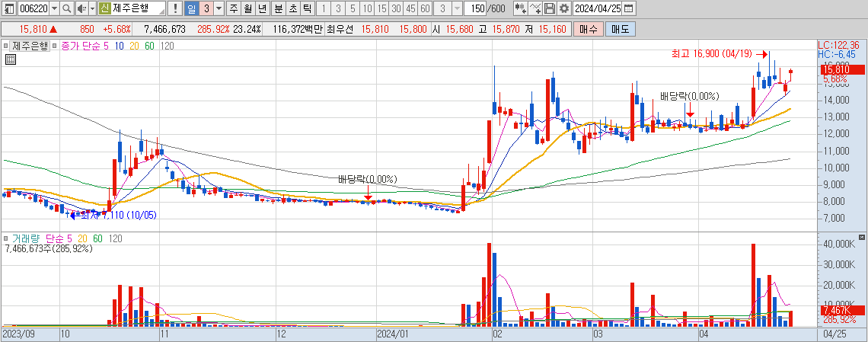This screenshot has width=868, height=342.
Task: Click the exclamation mark info button
Action: pyautogui.click(x=175, y=8)
